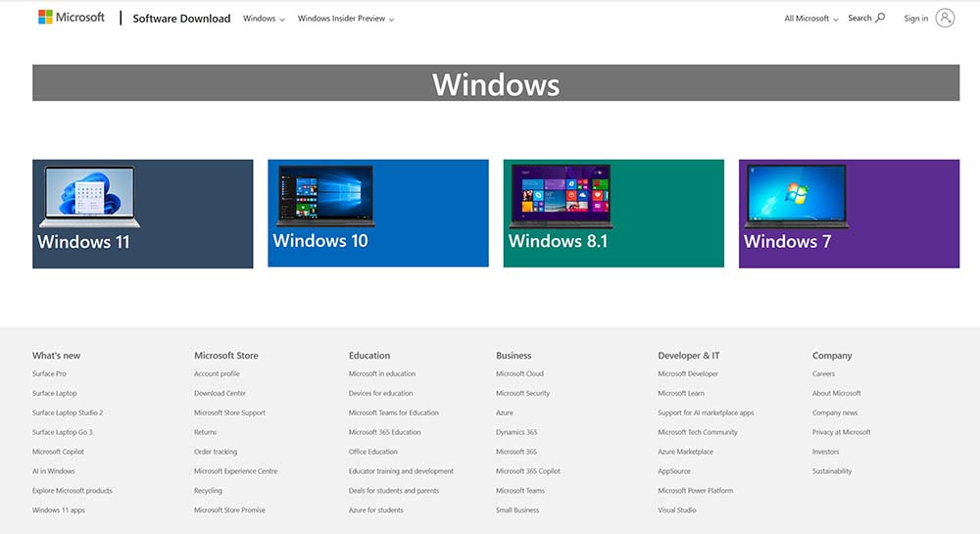Open Small Business link
The height and width of the screenshot is (534, 980).
tap(517, 510)
